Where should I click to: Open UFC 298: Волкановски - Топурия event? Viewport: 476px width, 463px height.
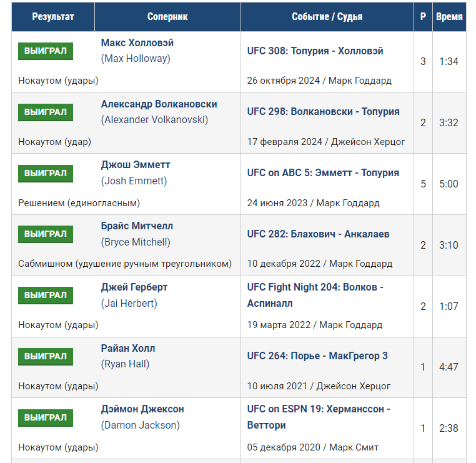(324, 112)
